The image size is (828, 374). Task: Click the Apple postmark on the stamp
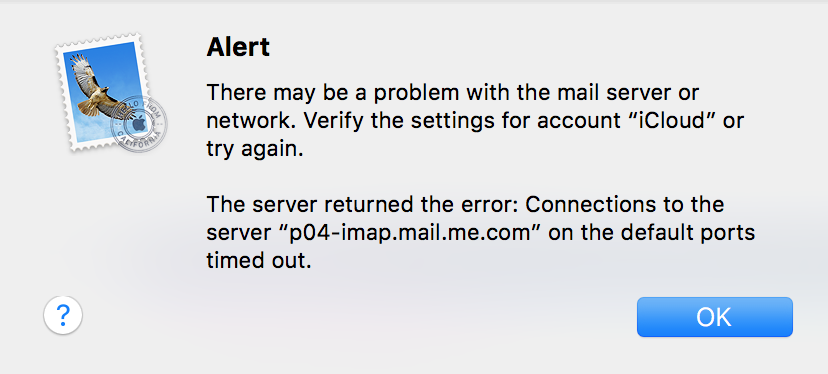[138, 124]
